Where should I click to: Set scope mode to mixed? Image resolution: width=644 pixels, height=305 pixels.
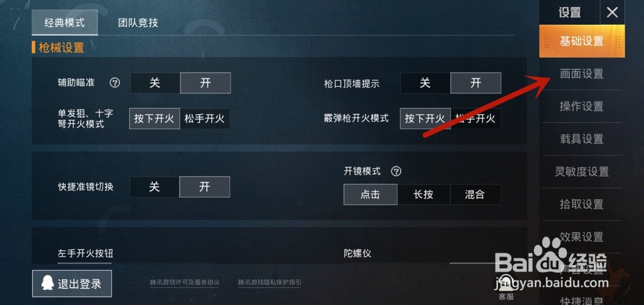point(475,195)
